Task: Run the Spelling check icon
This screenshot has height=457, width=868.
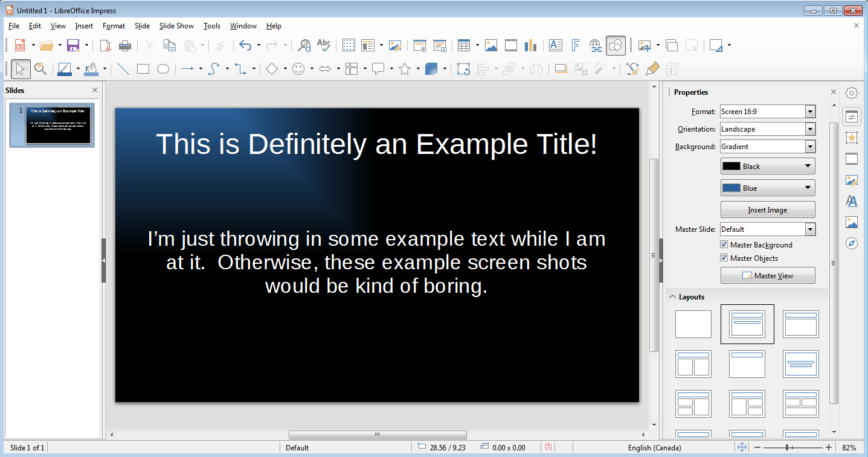Action: coord(324,45)
